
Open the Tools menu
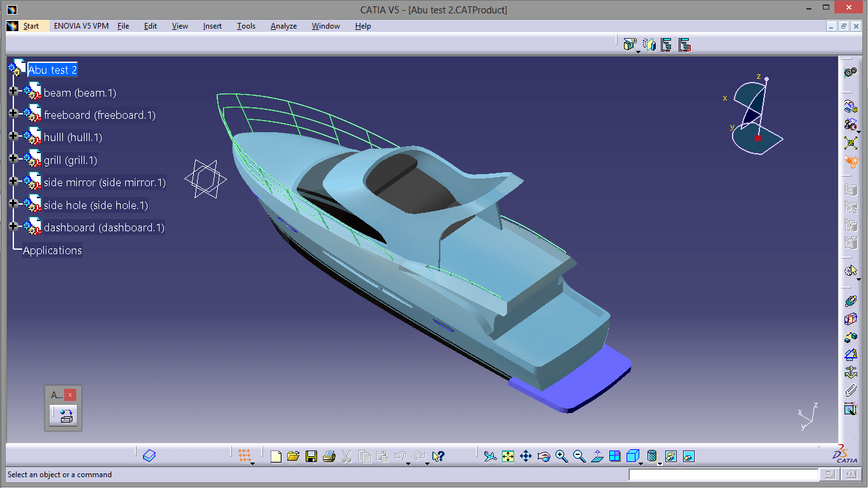coord(246,26)
